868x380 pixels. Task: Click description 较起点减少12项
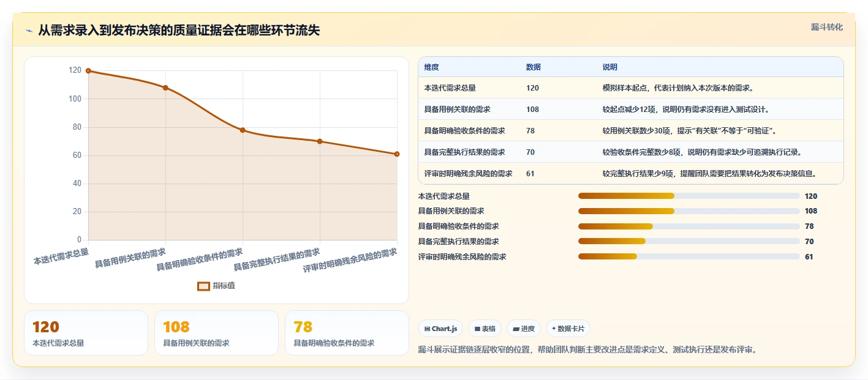pyautogui.click(x=685, y=109)
